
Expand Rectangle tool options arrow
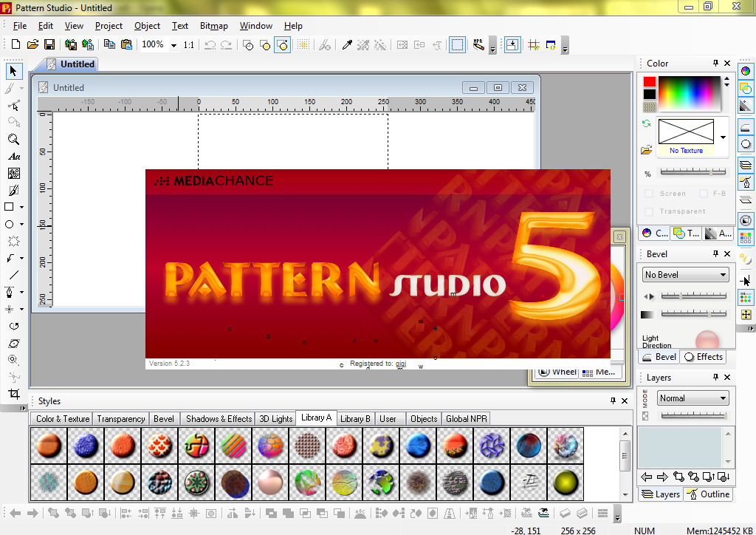(21, 207)
